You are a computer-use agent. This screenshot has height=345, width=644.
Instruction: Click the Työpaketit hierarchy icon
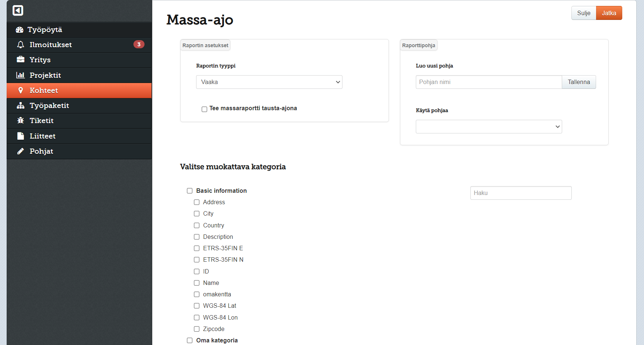coord(21,105)
